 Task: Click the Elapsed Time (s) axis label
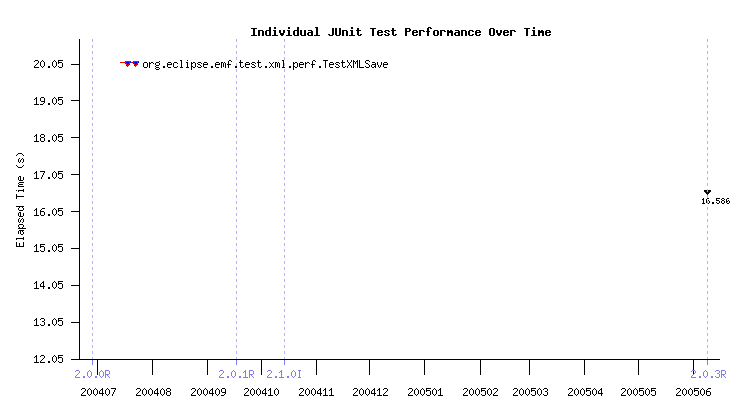pyautogui.click(x=21, y=199)
